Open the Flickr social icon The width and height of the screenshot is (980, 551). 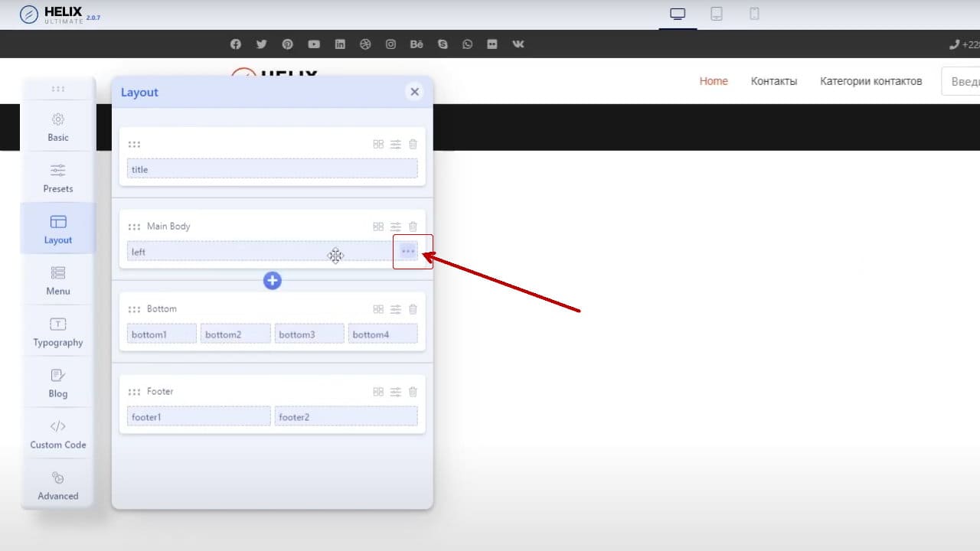(x=492, y=44)
